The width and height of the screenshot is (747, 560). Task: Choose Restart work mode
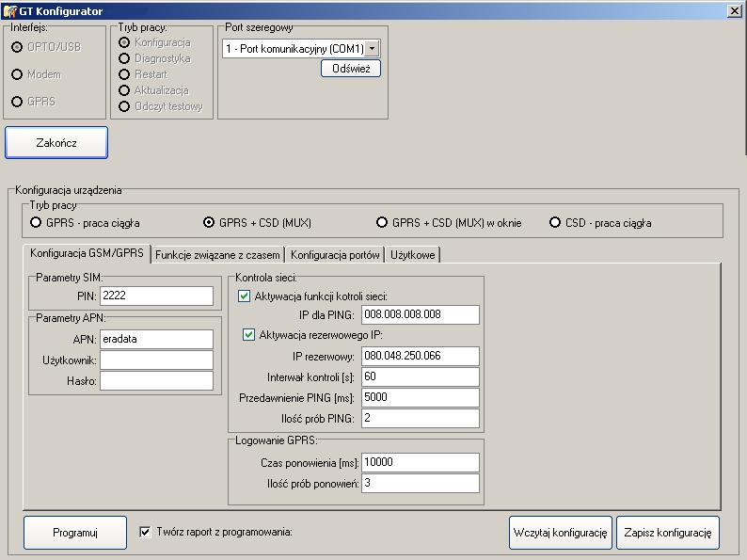coord(124,74)
